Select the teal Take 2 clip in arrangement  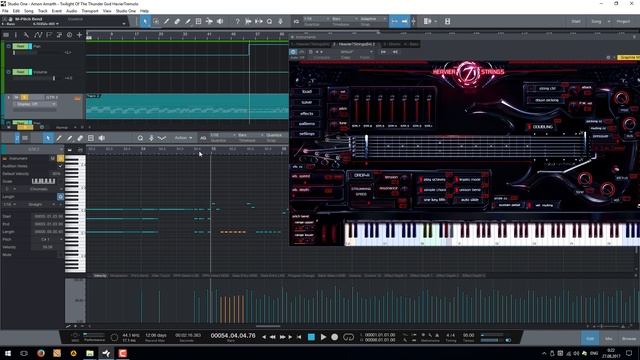(x=187, y=107)
